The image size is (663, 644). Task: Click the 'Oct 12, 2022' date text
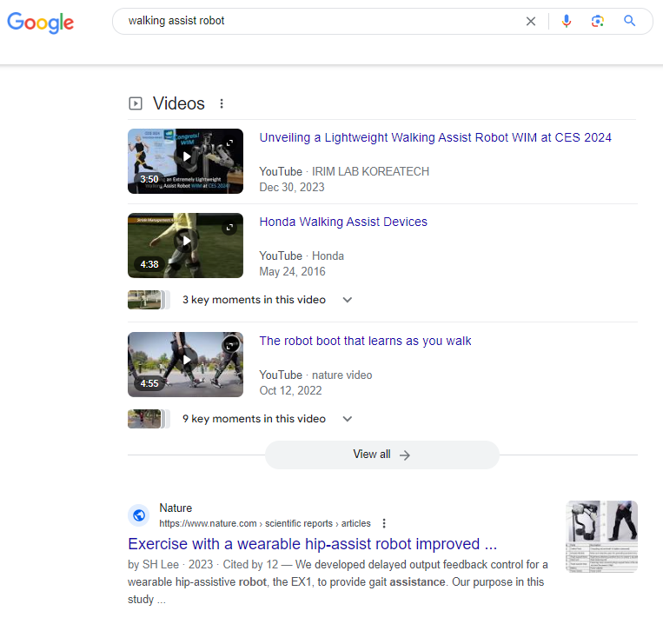click(x=290, y=390)
